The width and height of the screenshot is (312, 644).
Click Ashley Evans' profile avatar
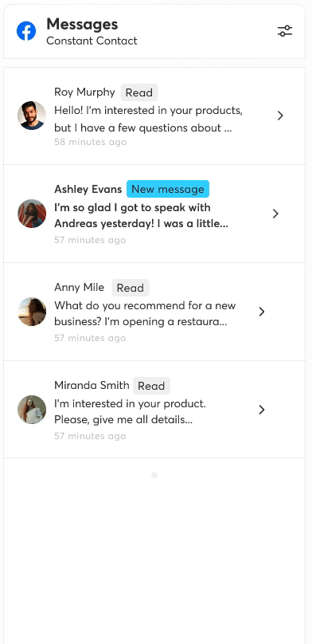pos(32,214)
